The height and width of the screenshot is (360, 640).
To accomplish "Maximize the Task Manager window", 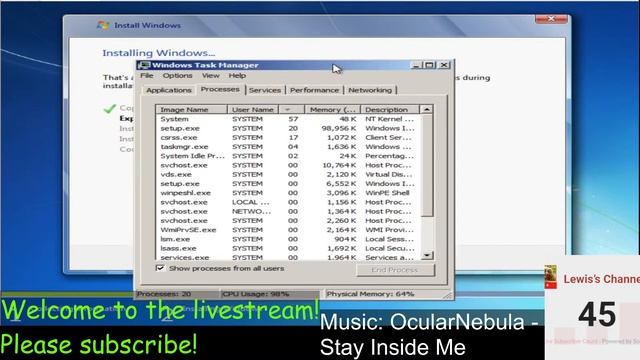I will [x=429, y=65].
